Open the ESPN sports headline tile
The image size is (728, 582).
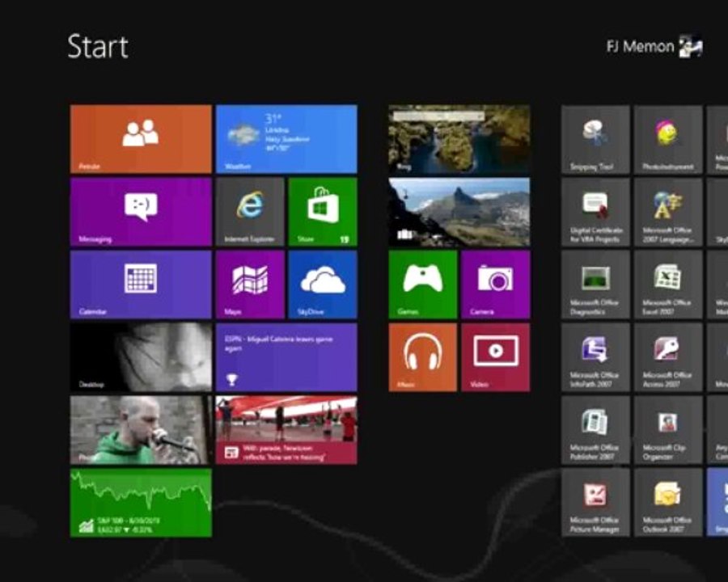[286, 357]
